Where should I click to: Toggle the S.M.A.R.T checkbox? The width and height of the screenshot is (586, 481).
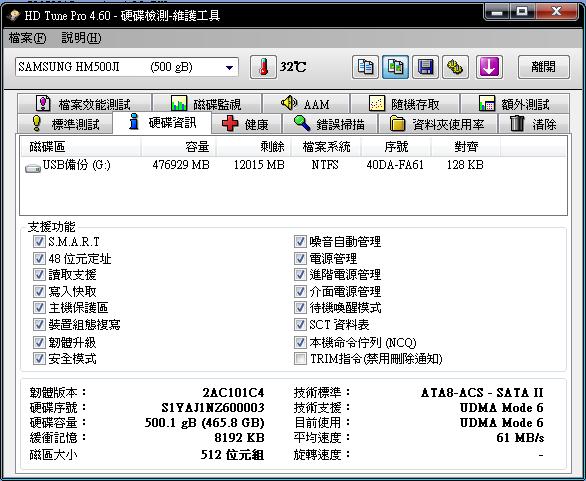click(x=39, y=241)
